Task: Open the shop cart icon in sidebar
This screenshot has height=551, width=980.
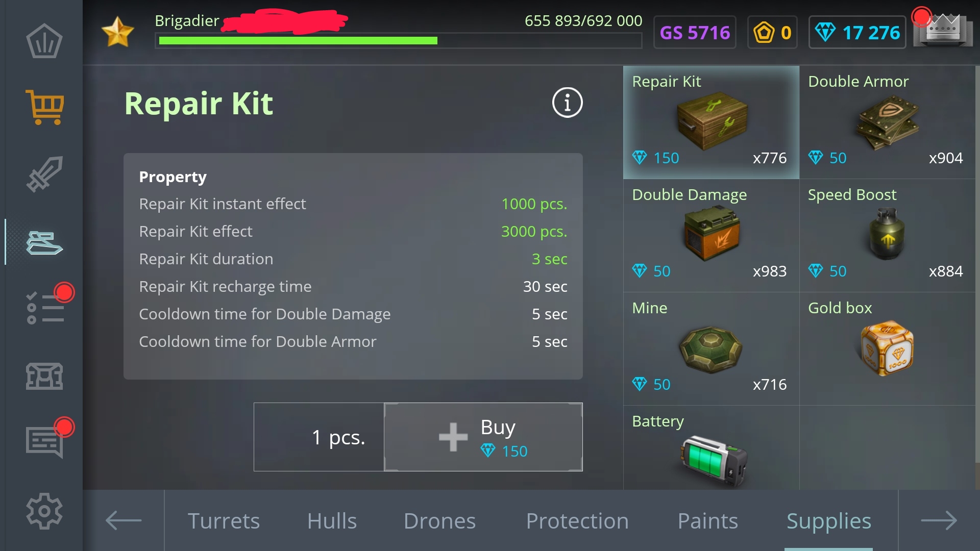Action: pyautogui.click(x=44, y=107)
